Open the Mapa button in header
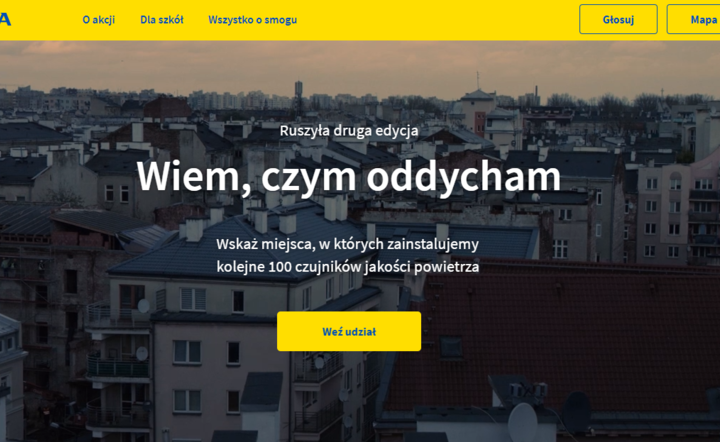The height and width of the screenshot is (442, 720). coord(693,19)
